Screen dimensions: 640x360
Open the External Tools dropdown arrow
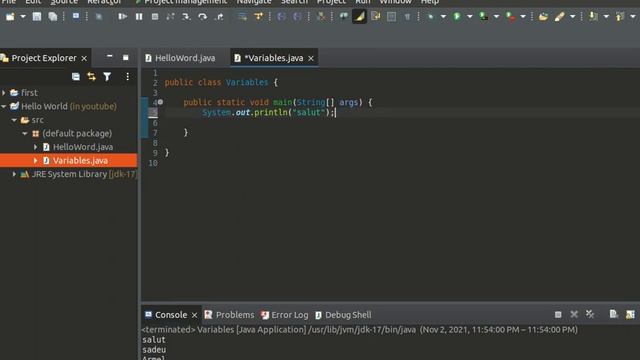(x=523, y=17)
